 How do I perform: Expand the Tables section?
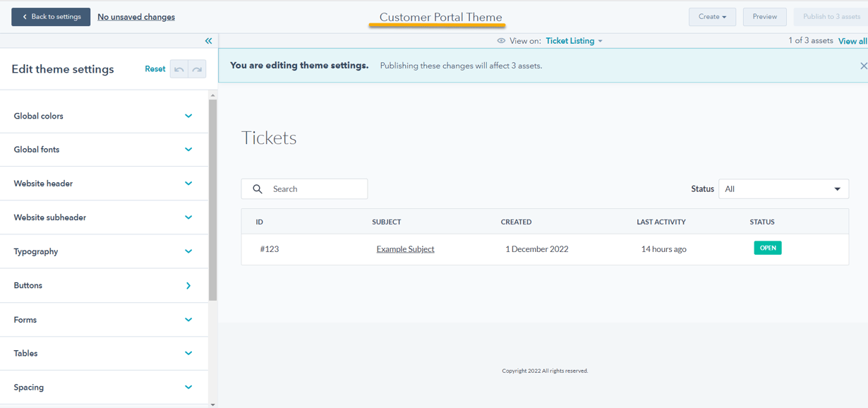click(x=188, y=354)
